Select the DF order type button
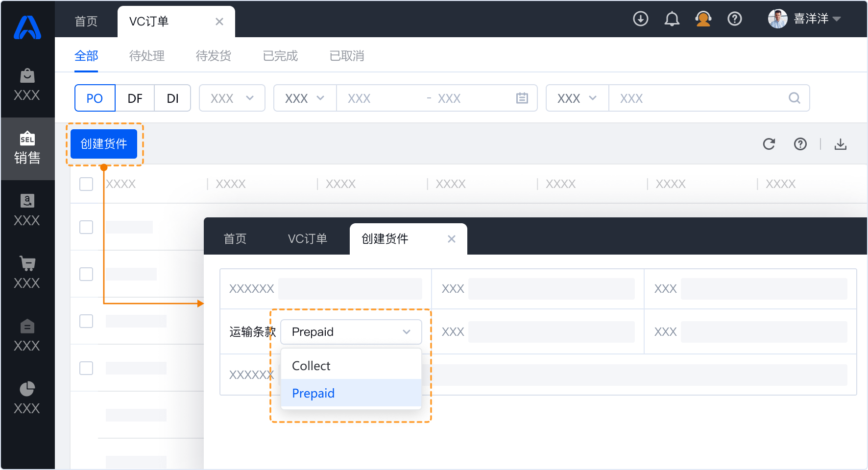The width and height of the screenshot is (868, 470). coord(135,98)
